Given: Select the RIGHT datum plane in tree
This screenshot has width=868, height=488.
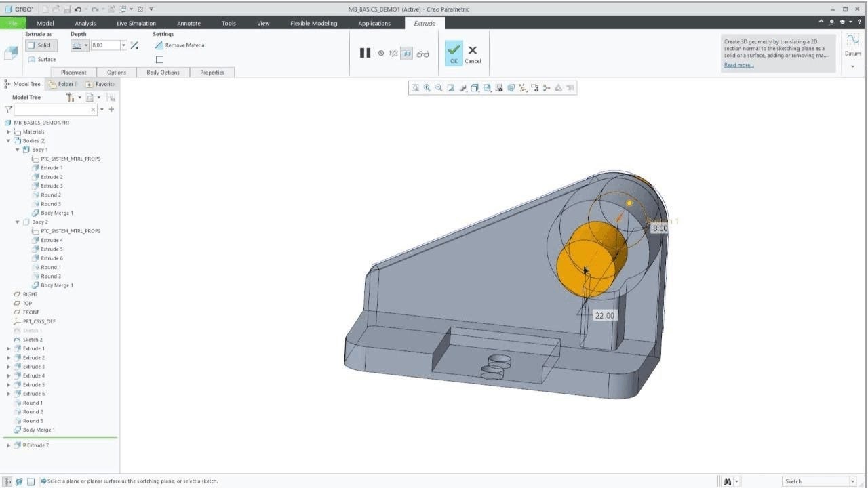Looking at the screenshot, I should pos(31,294).
